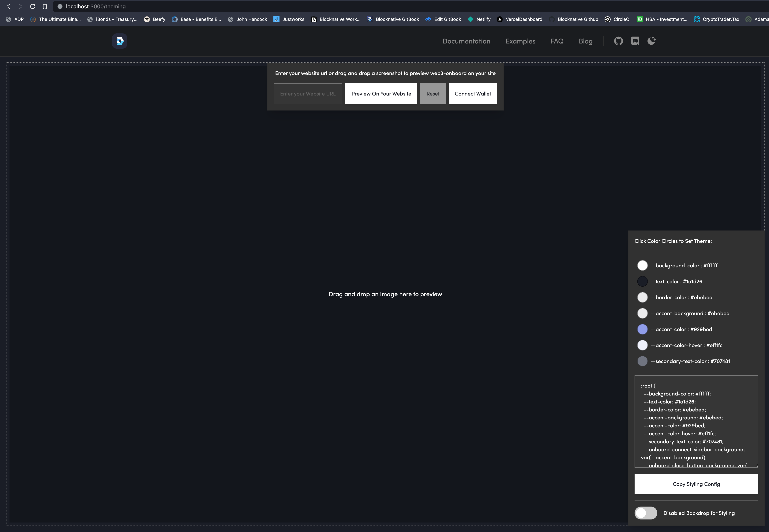This screenshot has height=532, width=769.
Task: Reload the page in the browser
Action: pyautogui.click(x=33, y=6)
